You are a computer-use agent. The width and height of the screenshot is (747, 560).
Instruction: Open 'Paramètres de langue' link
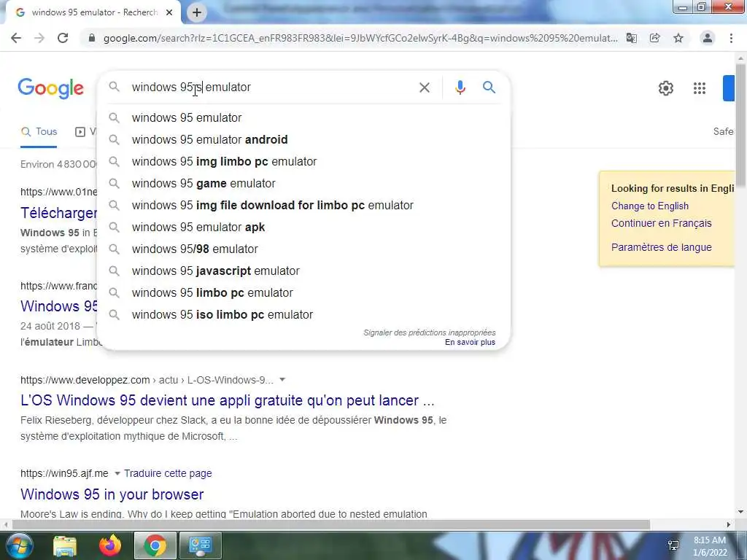(661, 247)
